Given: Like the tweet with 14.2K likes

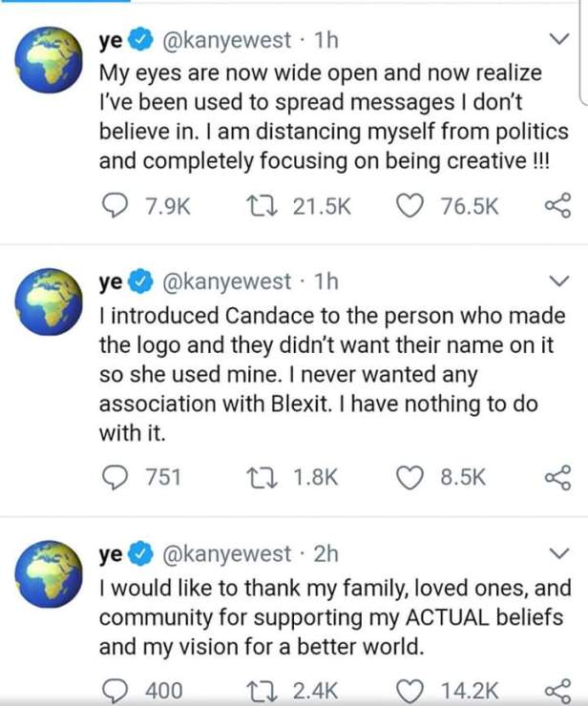Looking at the screenshot, I should coord(414,691).
